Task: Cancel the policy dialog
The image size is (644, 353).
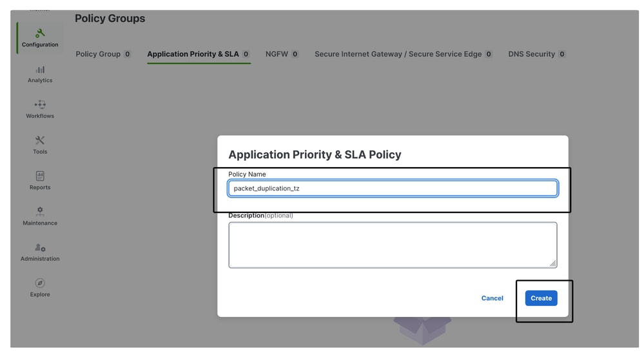Action: coord(492,298)
